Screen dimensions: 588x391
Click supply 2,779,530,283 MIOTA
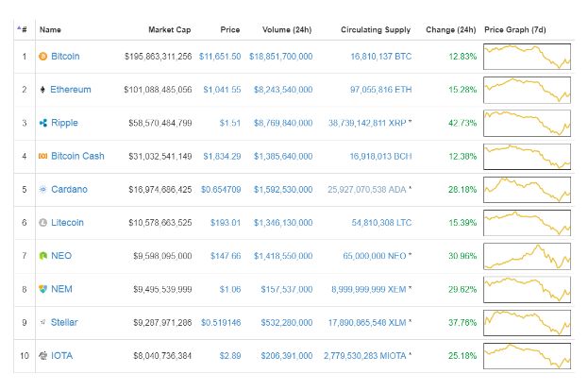pos(365,356)
